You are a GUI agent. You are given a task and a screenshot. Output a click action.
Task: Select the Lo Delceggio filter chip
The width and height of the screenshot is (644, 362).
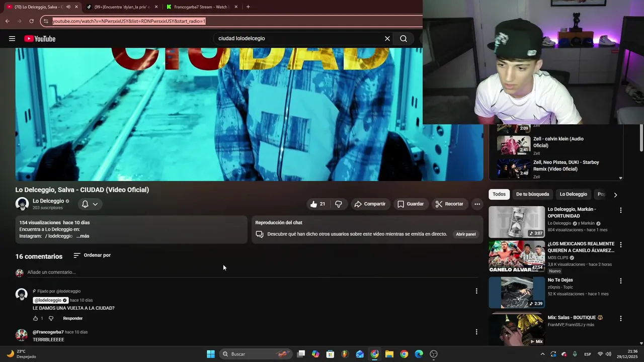tap(573, 194)
